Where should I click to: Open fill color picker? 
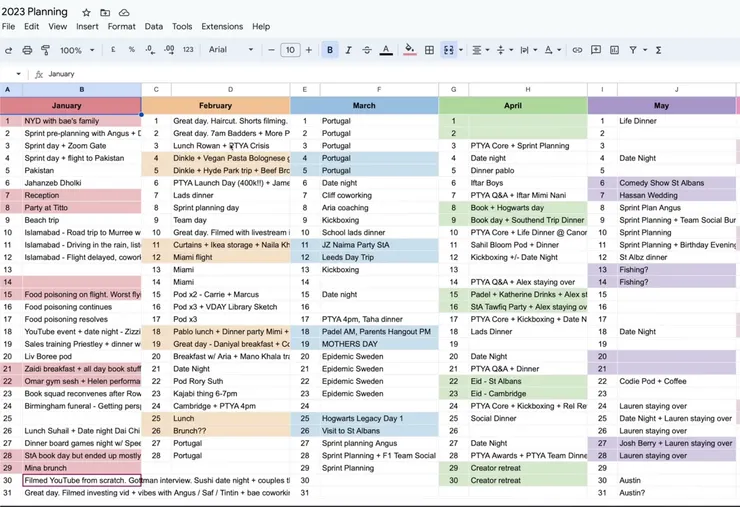click(x=410, y=50)
